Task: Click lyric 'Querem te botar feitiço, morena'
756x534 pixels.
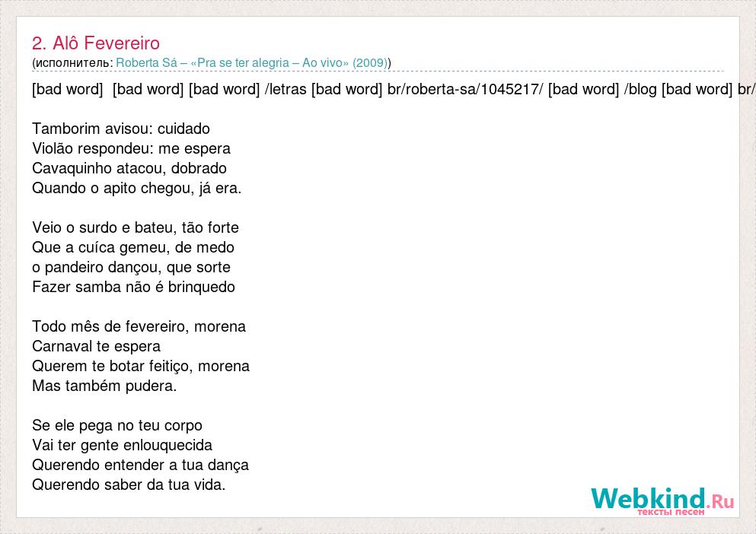Action: point(141,366)
